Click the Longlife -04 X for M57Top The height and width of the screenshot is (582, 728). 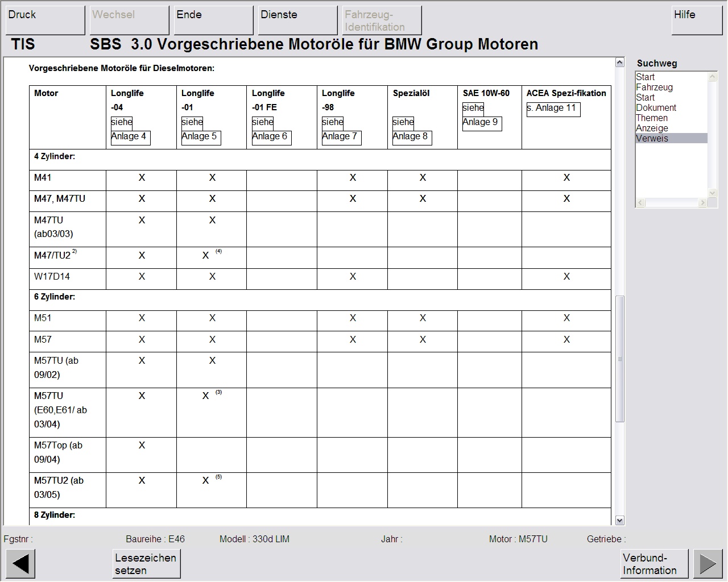[142, 446]
